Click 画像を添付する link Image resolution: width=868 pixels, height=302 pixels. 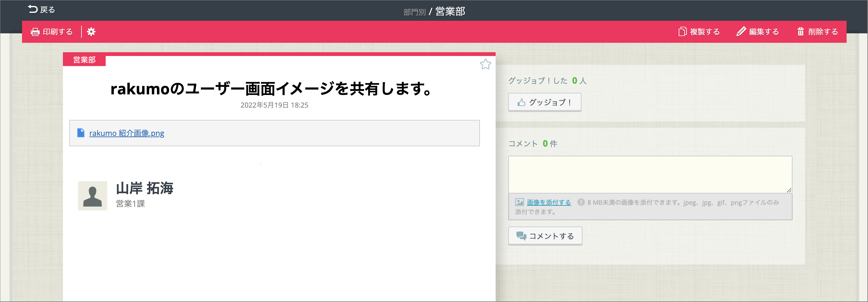548,202
